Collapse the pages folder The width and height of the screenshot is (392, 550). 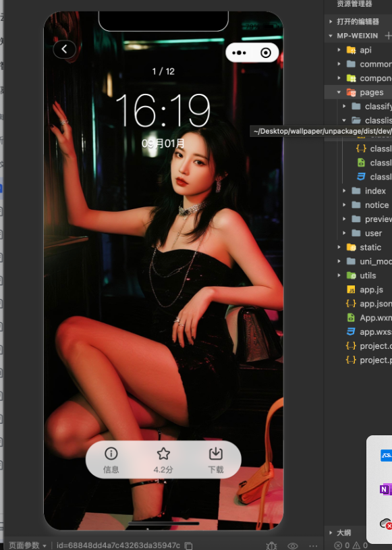pyautogui.click(x=358, y=92)
